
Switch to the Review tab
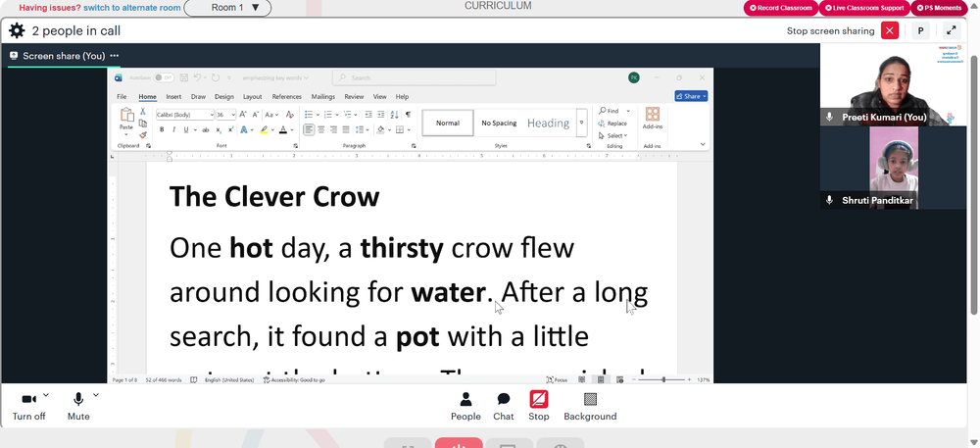click(x=354, y=97)
